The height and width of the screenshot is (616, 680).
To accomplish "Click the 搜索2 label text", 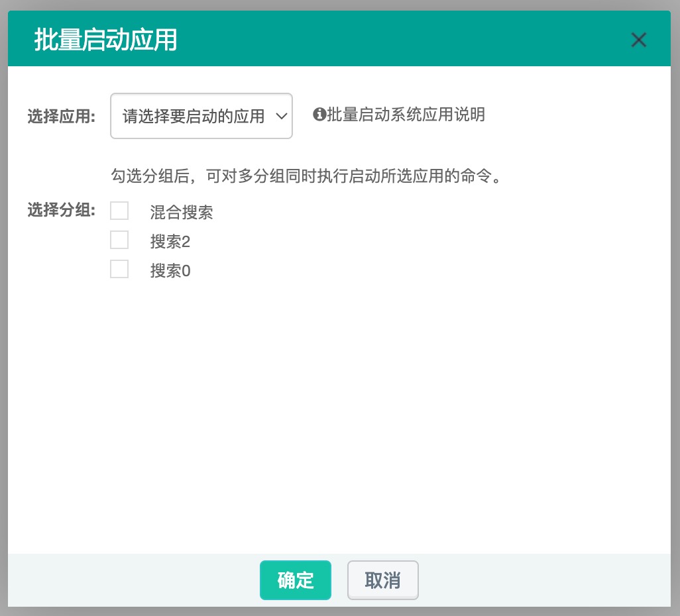I will pos(170,241).
